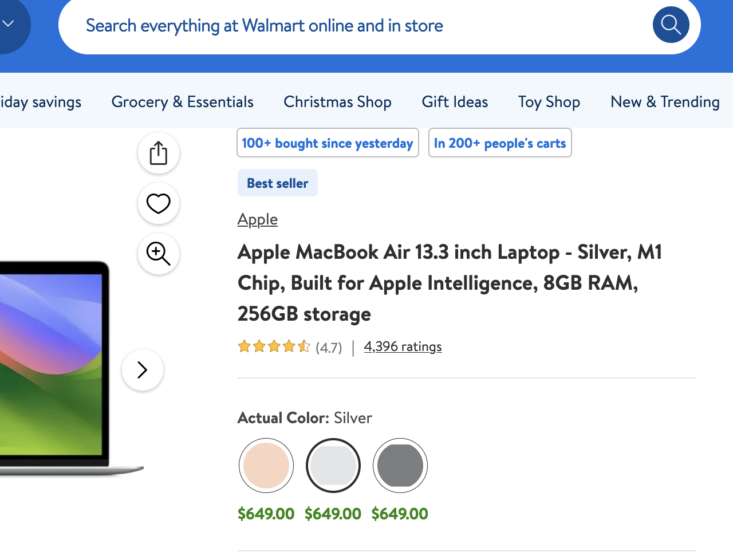Share this product using the share icon
Image resolution: width=733 pixels, height=560 pixels.
click(x=158, y=152)
